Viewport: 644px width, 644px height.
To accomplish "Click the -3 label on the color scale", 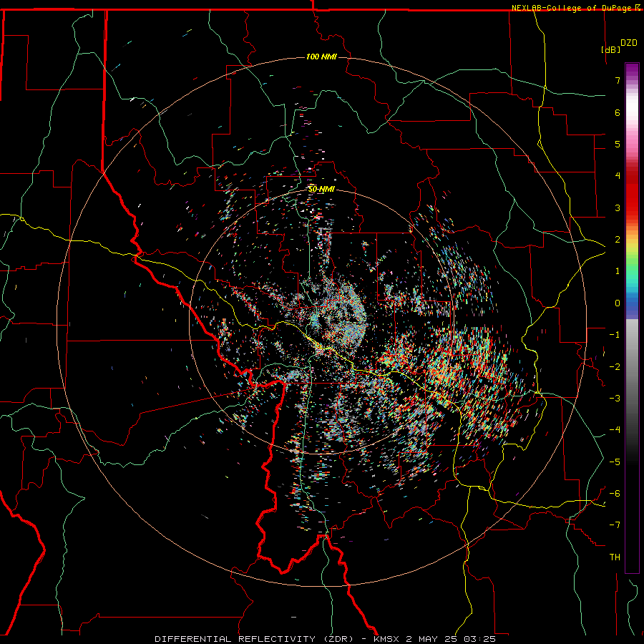I will 615,399.
